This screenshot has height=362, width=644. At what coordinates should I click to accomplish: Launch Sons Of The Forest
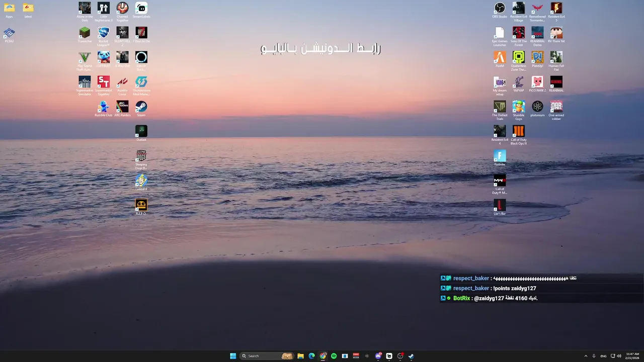click(519, 36)
